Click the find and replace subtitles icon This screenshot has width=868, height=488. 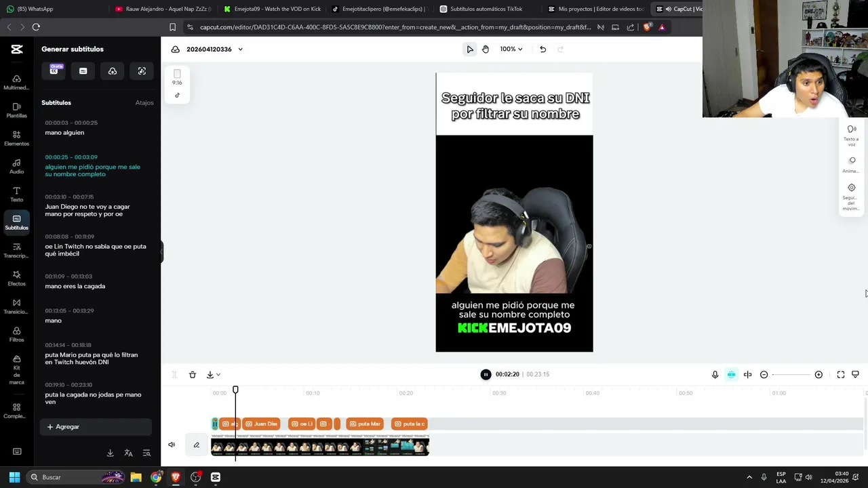click(146, 453)
